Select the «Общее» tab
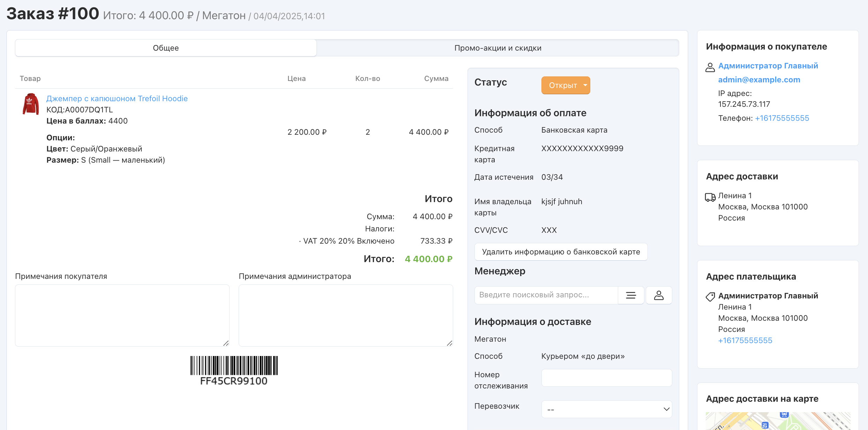This screenshot has height=430, width=868. click(166, 48)
